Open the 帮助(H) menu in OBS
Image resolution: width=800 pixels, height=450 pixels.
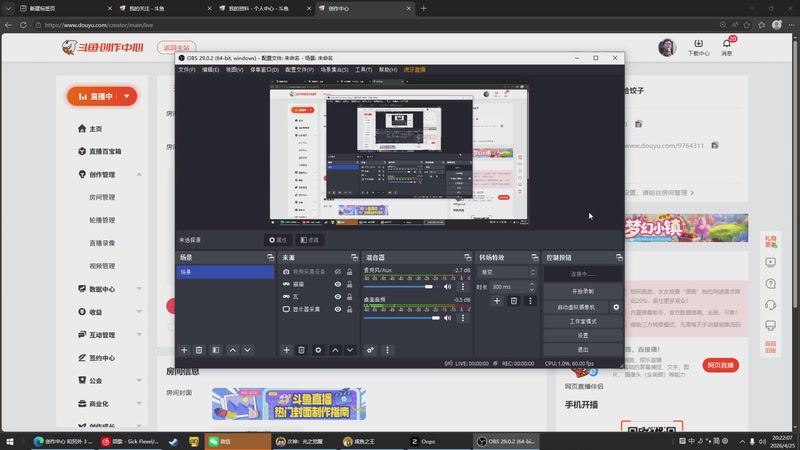388,70
